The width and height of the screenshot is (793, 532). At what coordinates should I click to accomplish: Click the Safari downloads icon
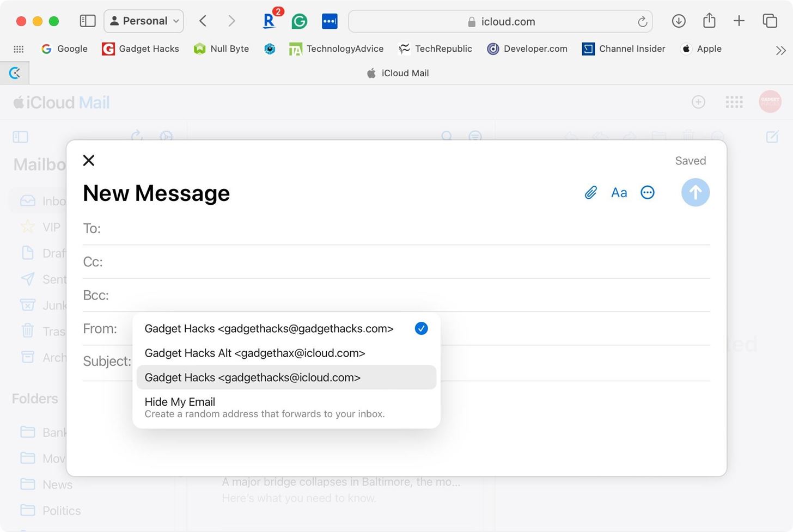coord(678,21)
